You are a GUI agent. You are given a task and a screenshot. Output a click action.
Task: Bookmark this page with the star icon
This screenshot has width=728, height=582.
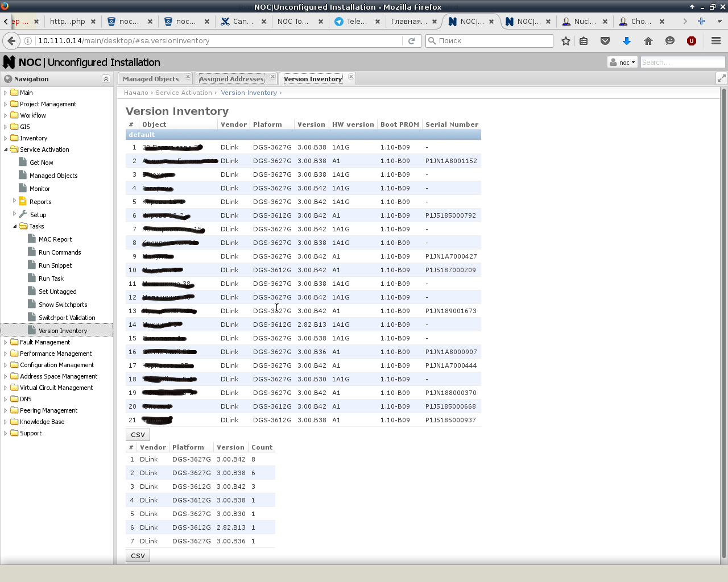point(566,41)
